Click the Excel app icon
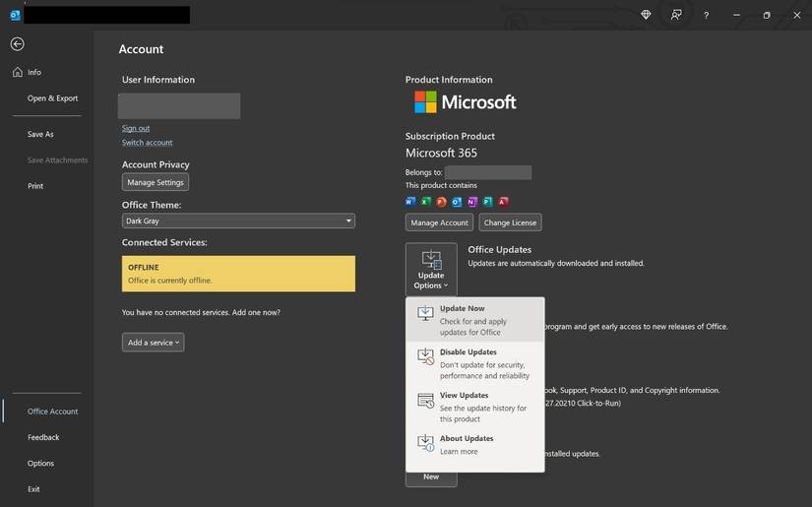The height and width of the screenshot is (507, 812). tap(425, 202)
